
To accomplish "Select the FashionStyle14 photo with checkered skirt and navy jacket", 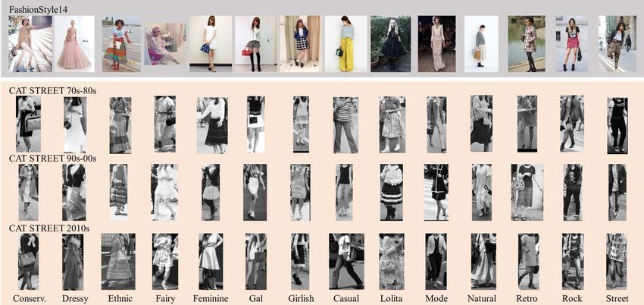I will click(x=300, y=43).
